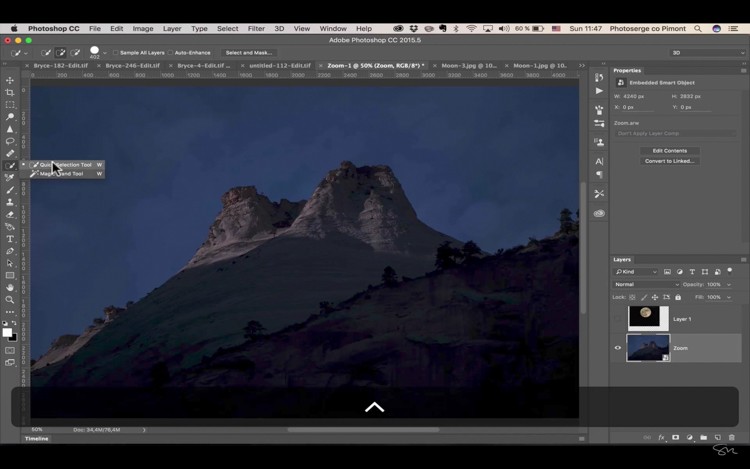Open the Edit Toolbar three-dots button
The height and width of the screenshot is (469, 750).
[10, 312]
